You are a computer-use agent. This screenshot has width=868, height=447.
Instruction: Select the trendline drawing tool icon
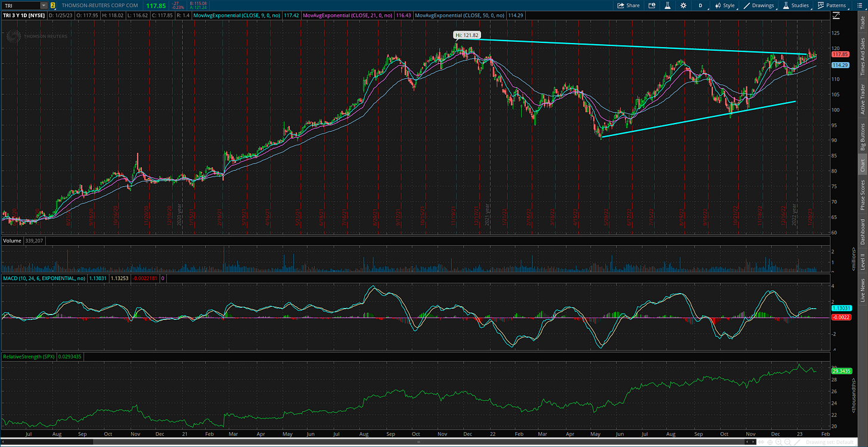tap(797, 442)
